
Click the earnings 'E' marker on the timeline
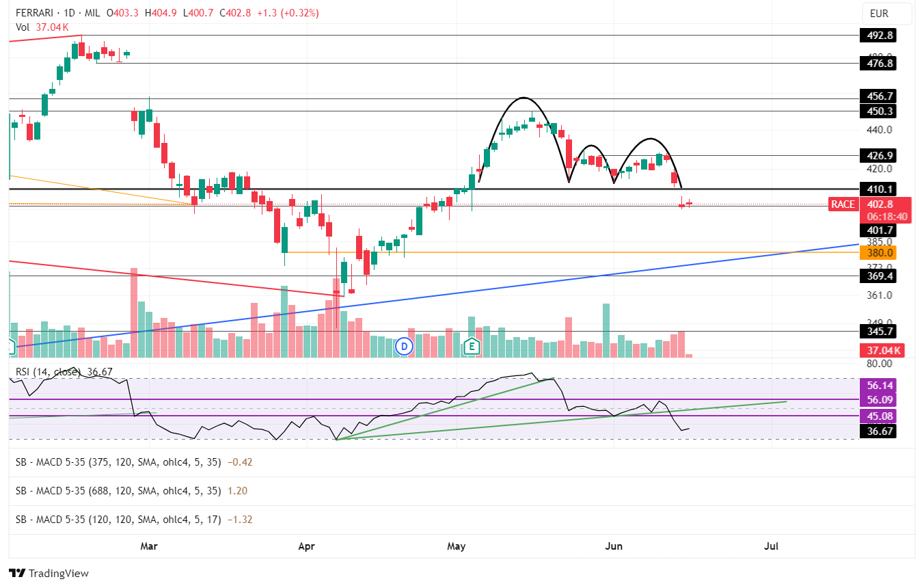tap(472, 347)
